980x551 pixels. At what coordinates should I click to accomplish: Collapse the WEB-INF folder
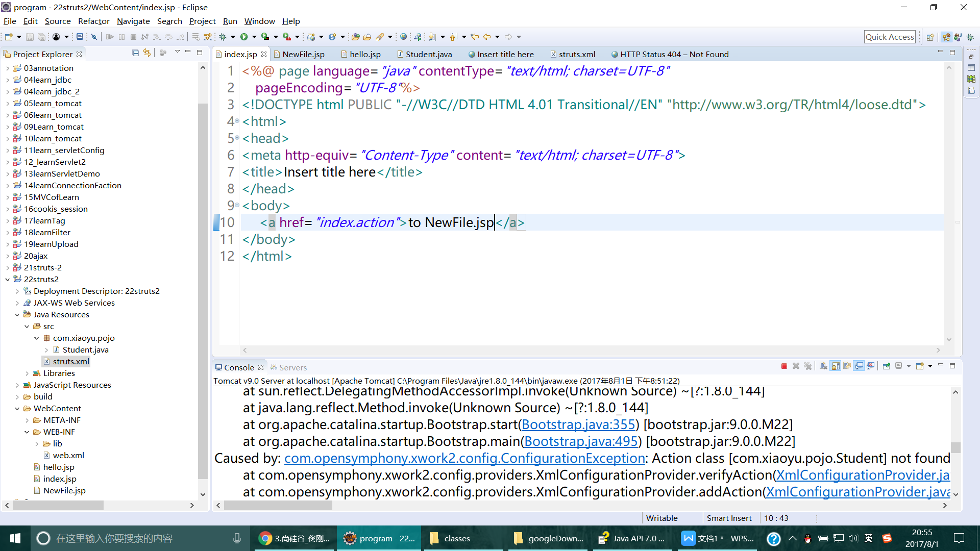point(27,432)
